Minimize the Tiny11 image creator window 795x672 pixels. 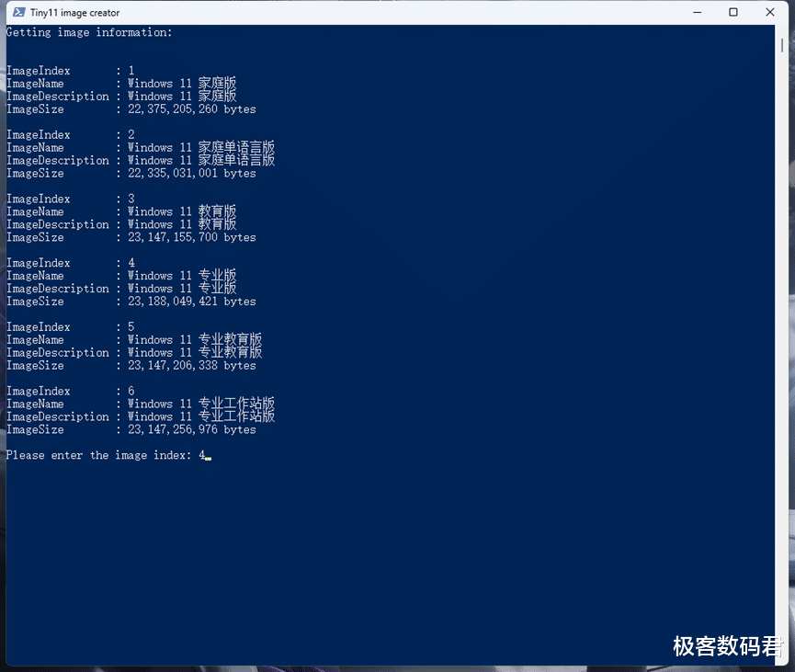tap(698, 12)
